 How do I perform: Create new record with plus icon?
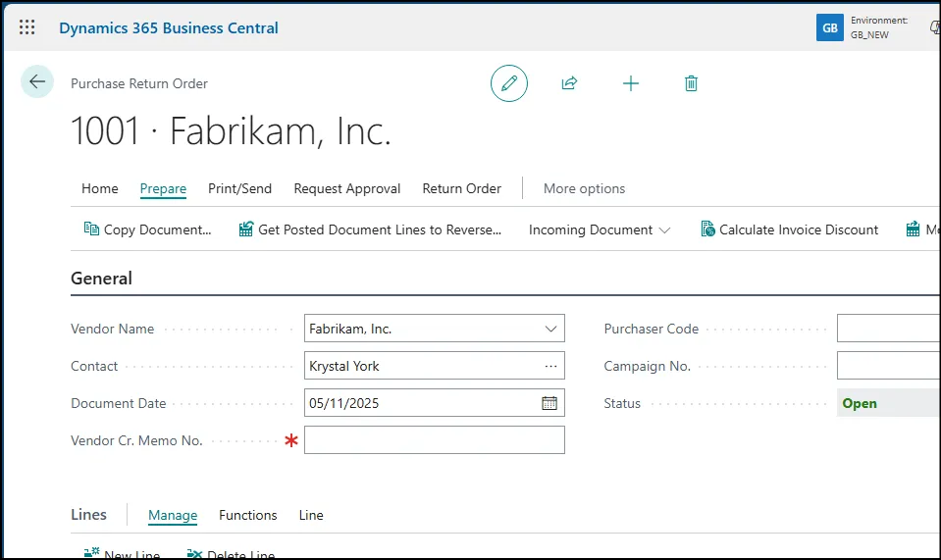coord(631,83)
